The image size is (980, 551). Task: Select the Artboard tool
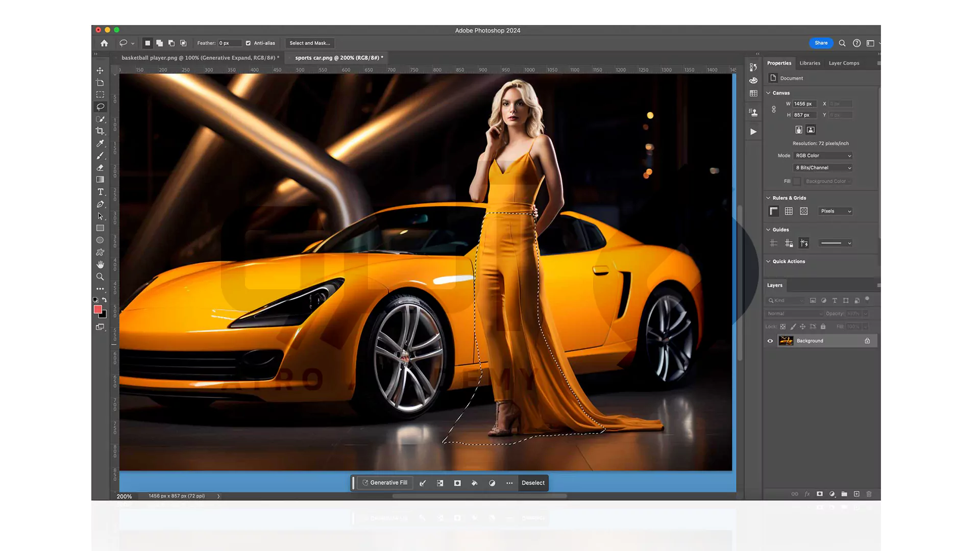coord(100,83)
